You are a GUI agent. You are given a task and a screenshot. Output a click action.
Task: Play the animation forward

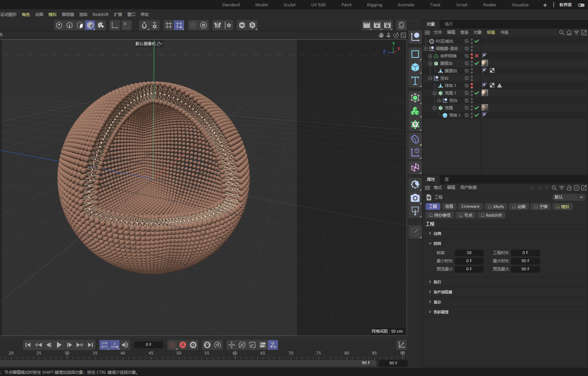pyautogui.click(x=59, y=345)
